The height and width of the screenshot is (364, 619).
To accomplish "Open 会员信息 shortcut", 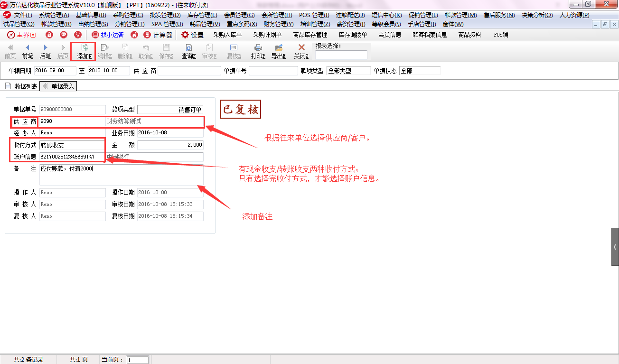I will pos(390,35).
